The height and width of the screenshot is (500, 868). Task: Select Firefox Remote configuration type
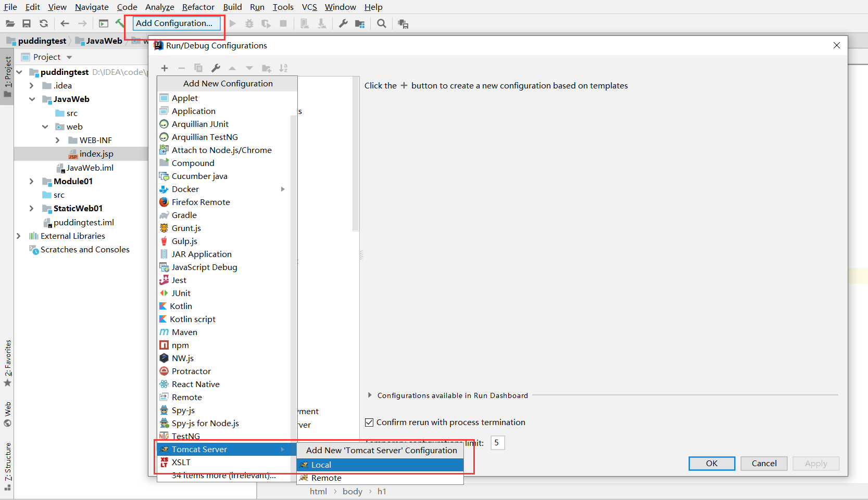click(x=223, y=202)
